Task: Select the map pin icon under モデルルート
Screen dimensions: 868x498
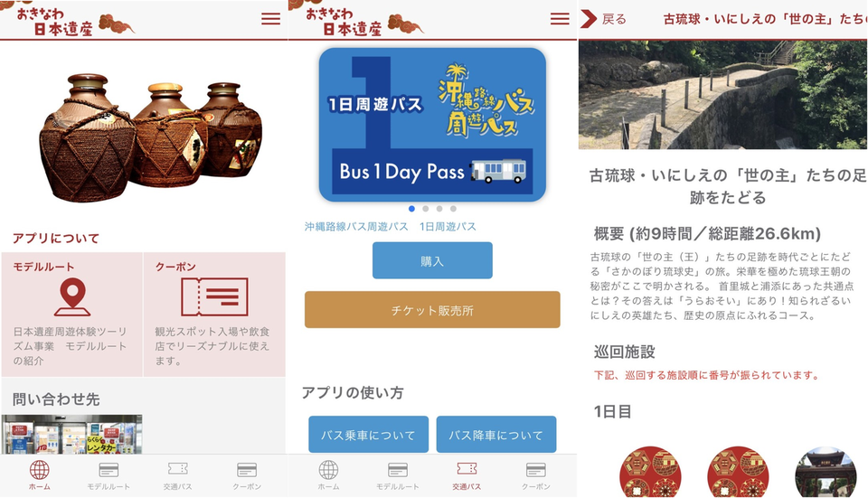Action: pyautogui.click(x=72, y=297)
